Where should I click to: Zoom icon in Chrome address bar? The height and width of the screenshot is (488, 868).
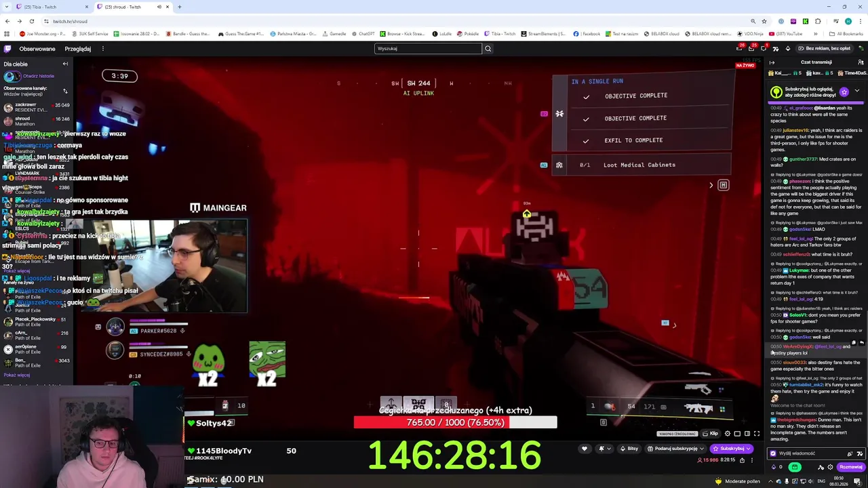[x=753, y=21]
